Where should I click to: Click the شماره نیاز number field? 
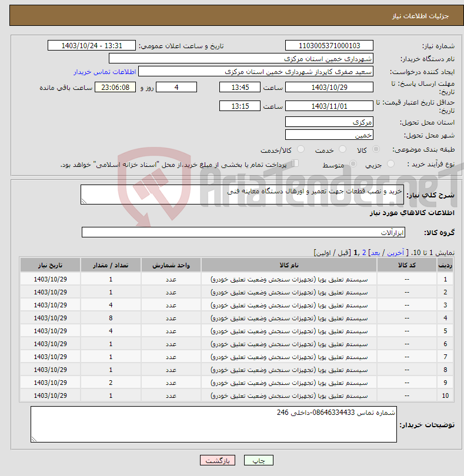329,45
